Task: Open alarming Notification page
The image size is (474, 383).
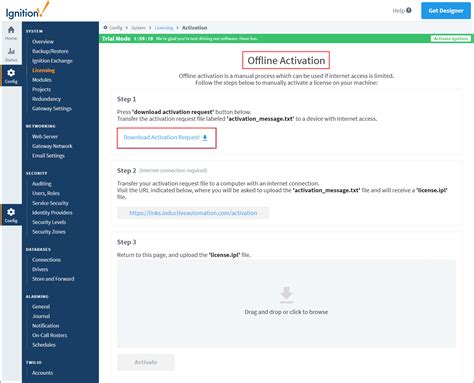Action: tap(46, 326)
